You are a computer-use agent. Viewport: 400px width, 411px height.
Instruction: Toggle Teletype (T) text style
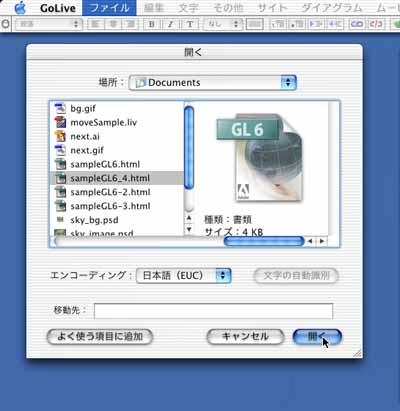[x=190, y=24]
